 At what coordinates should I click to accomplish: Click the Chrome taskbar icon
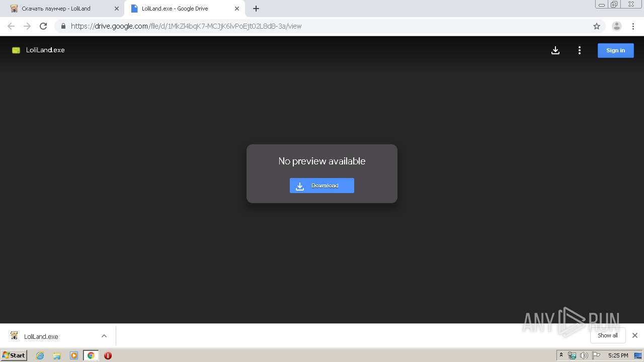tap(91, 355)
